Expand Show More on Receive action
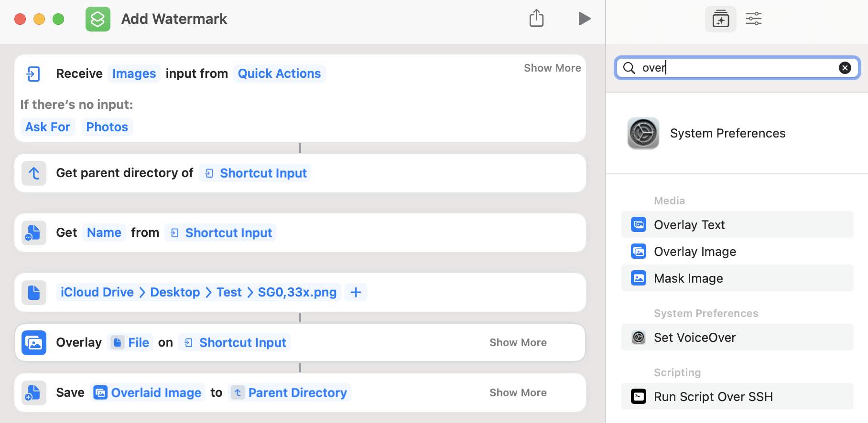The width and height of the screenshot is (868, 423). click(552, 68)
